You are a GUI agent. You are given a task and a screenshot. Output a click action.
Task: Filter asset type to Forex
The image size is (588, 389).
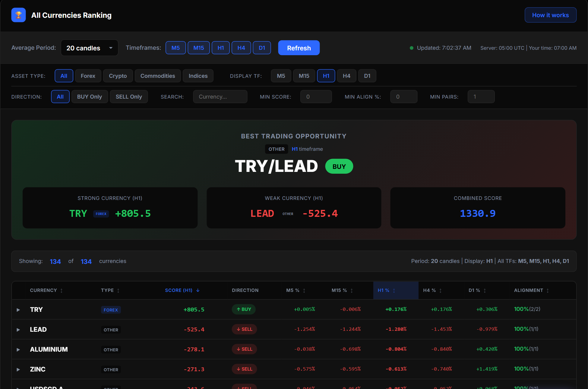click(88, 76)
